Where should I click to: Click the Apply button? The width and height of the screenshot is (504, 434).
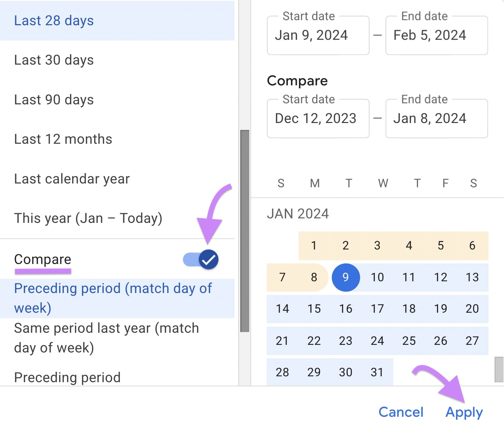coord(464,412)
